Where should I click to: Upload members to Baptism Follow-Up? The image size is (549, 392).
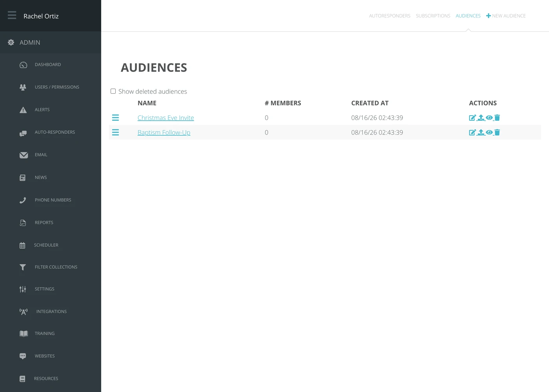coord(481,132)
